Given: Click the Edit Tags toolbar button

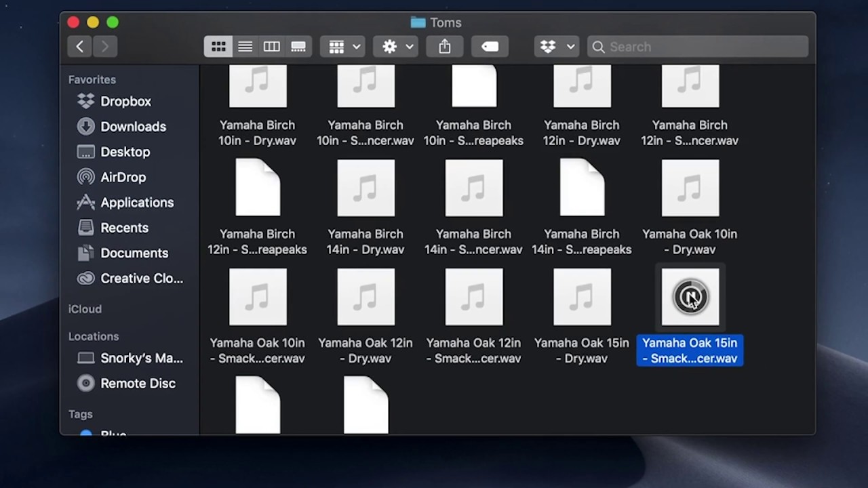Looking at the screenshot, I should (x=490, y=46).
